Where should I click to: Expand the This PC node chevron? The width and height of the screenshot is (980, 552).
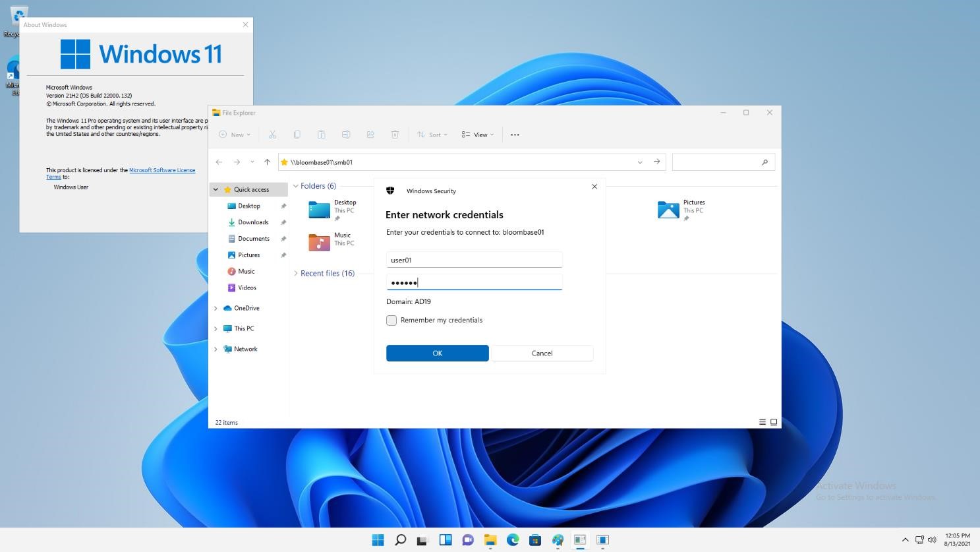pos(216,328)
